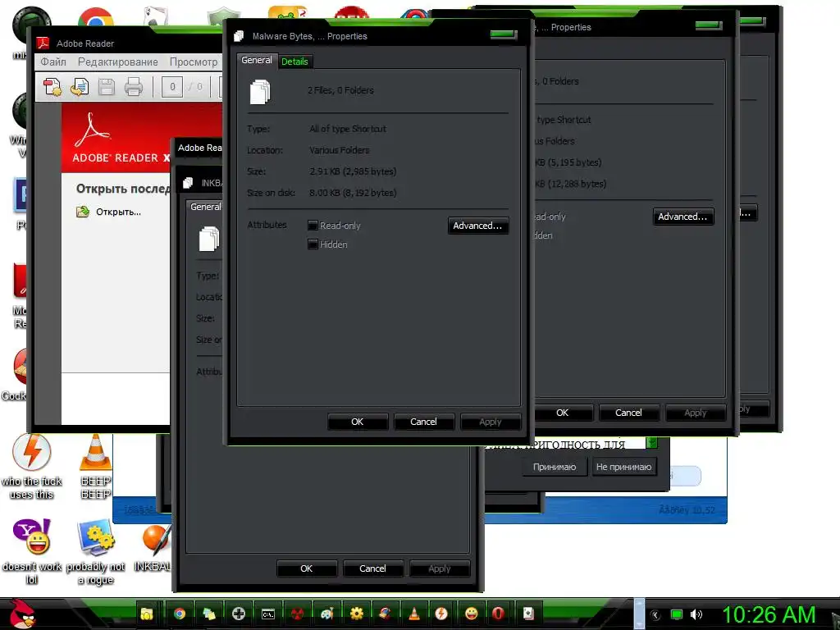The height and width of the screenshot is (630, 840).
Task: Click the '8.00 KB (8,192 bytes)' size on disk value
Action: (353, 193)
